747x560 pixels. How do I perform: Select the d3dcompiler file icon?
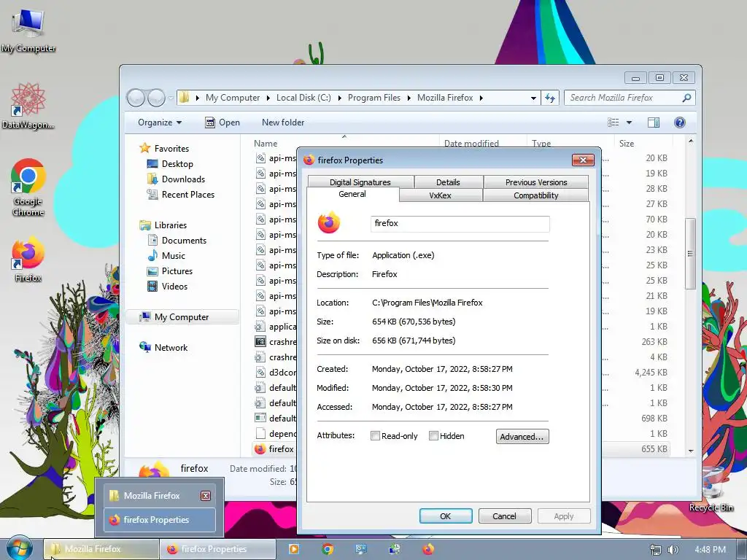point(260,372)
